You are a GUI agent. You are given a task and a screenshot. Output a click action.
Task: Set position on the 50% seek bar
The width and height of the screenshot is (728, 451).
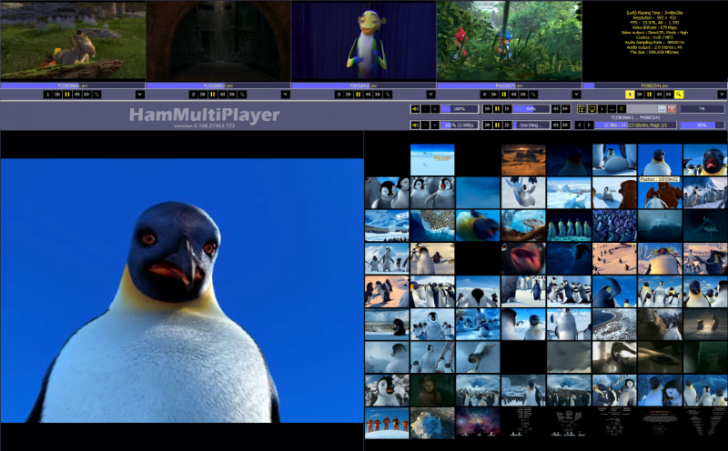531,109
